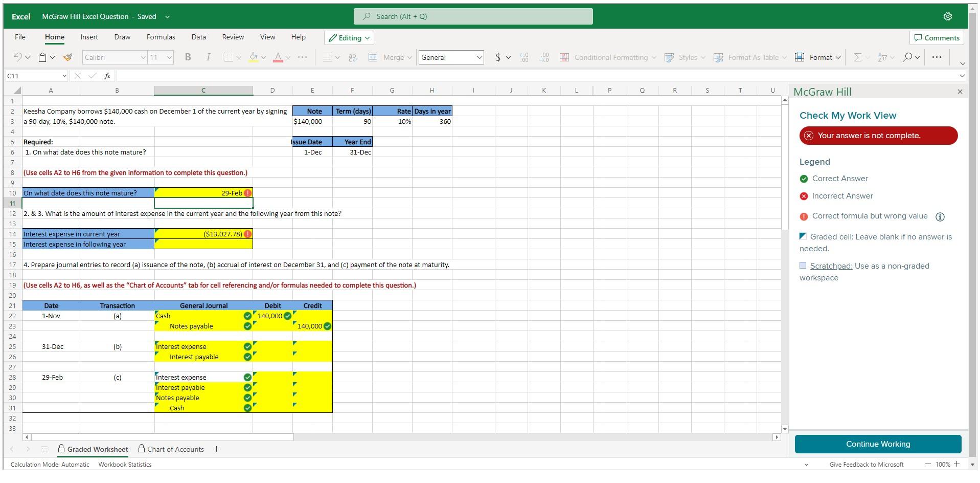This screenshot has width=980, height=483.
Task: Click Format As Table
Action: (750, 57)
